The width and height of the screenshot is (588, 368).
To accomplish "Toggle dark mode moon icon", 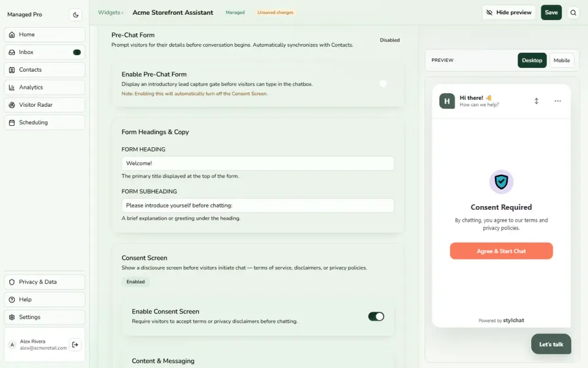I will 75,15.
